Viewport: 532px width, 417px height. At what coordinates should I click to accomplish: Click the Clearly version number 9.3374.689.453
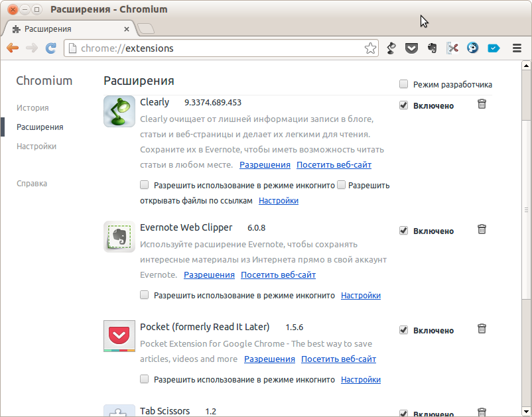pos(213,102)
